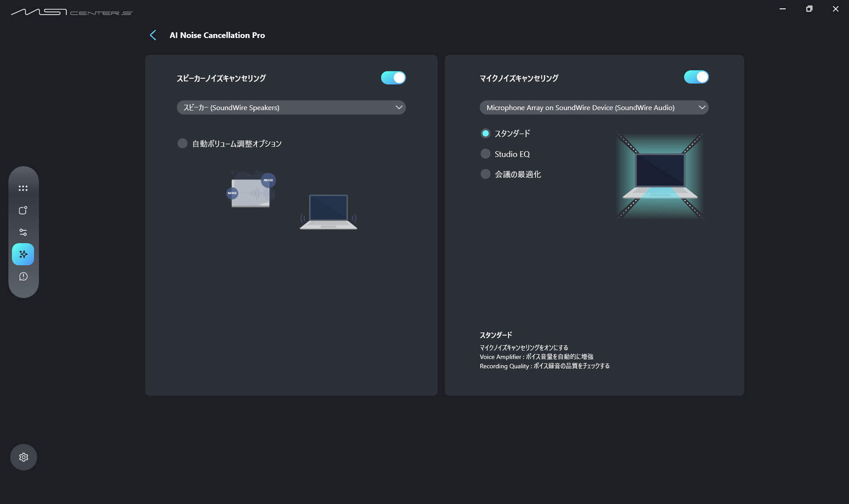Click the マイクノイズキャンセリングをオンにする description line
This screenshot has height=504, width=849.
(524, 347)
